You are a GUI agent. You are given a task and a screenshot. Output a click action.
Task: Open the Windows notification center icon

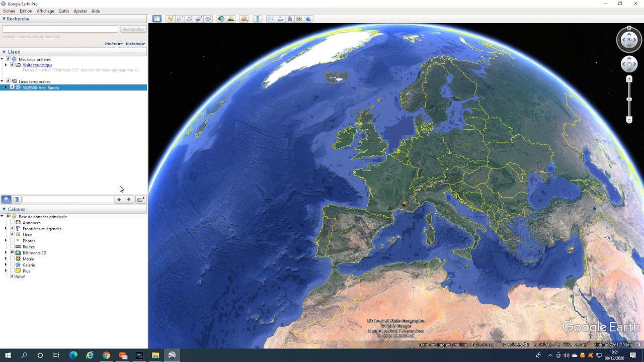tap(633, 355)
